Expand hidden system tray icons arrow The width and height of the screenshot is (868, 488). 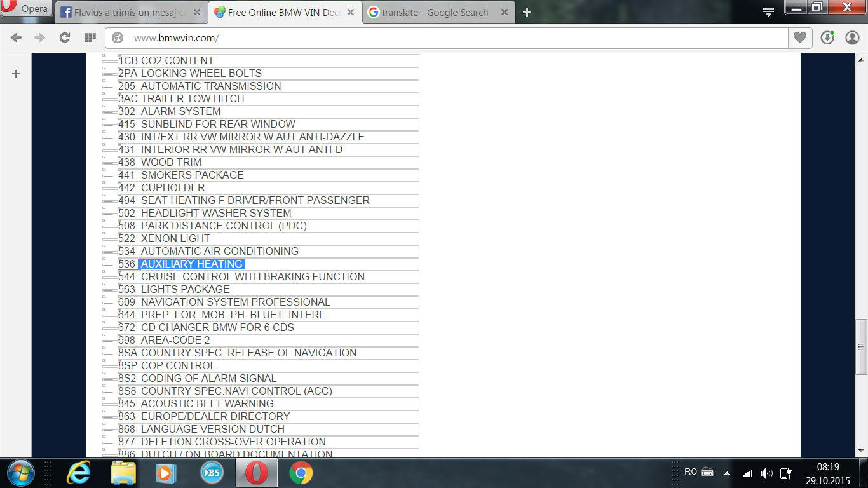[727, 473]
